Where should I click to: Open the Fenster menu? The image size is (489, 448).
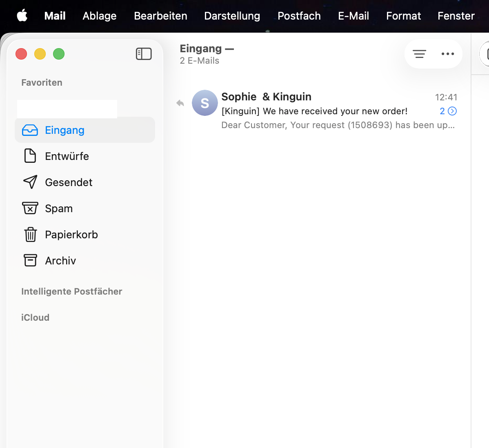(456, 16)
